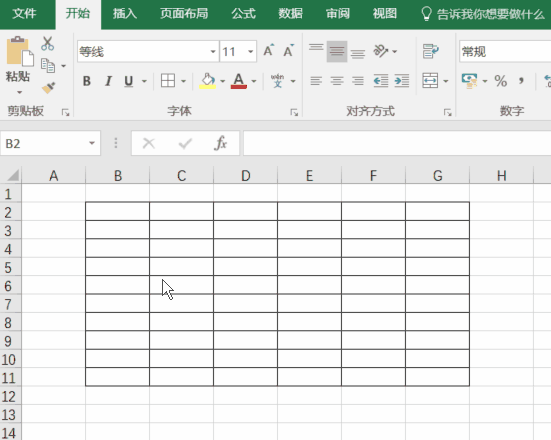
Task: Apply cell borders icon
Action: click(168, 81)
